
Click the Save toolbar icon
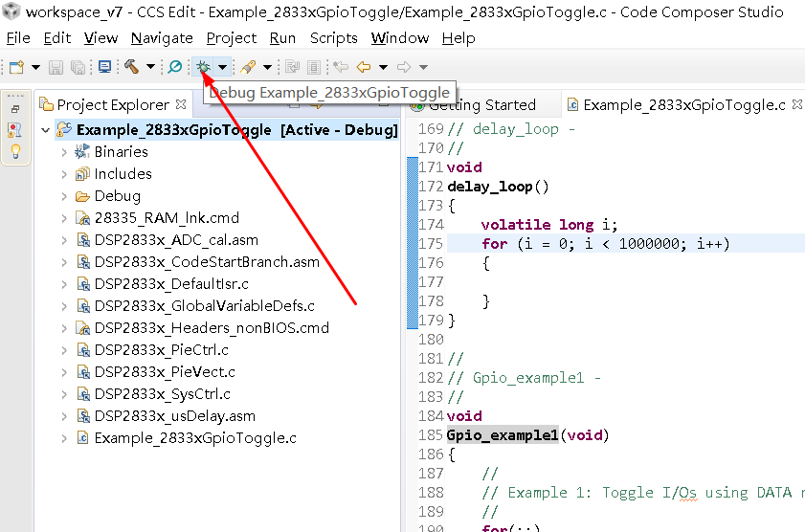click(x=56, y=67)
